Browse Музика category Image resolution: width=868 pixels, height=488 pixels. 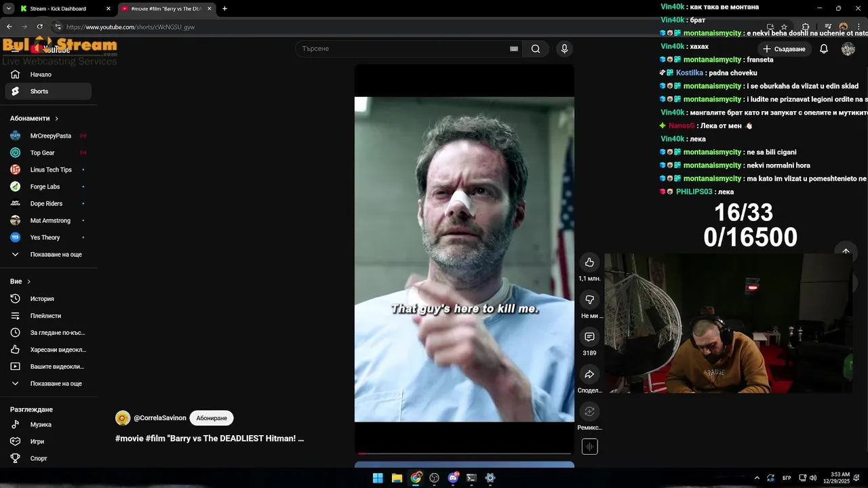(x=48, y=425)
